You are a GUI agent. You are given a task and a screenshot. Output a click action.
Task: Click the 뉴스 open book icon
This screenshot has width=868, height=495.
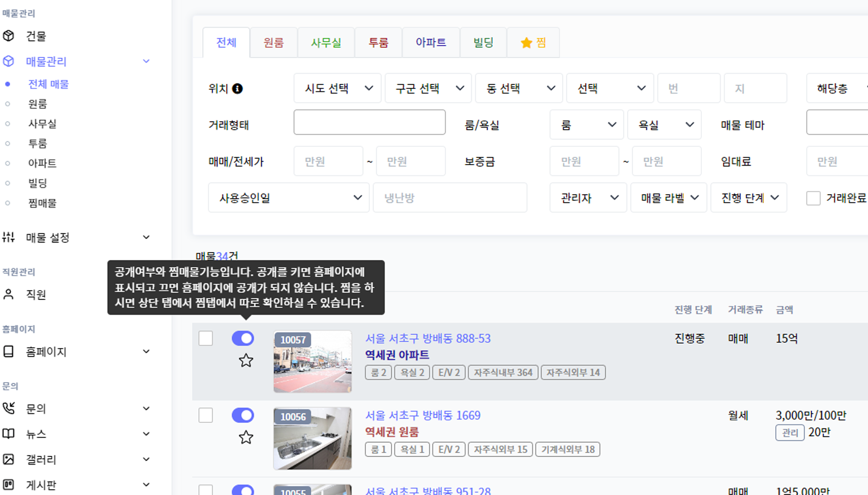click(x=8, y=434)
